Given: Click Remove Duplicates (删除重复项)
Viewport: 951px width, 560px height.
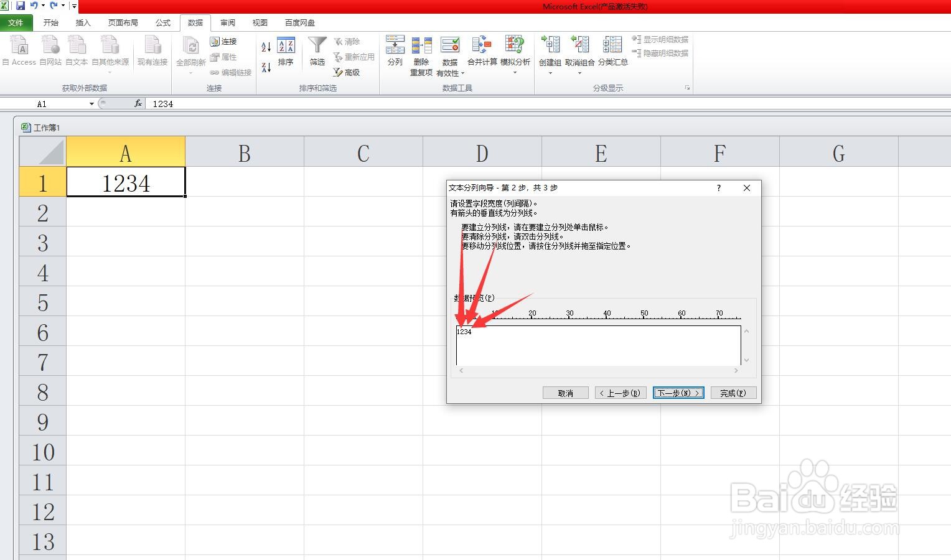Looking at the screenshot, I should point(421,56).
